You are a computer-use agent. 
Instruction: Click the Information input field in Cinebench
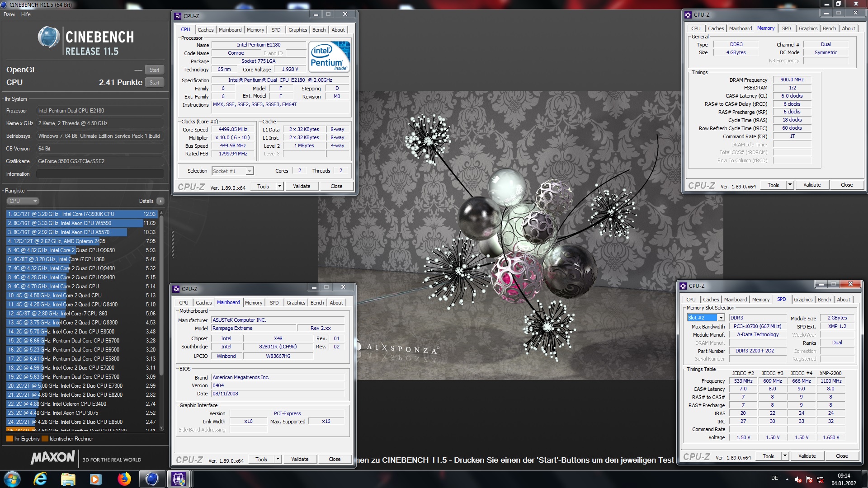click(100, 174)
